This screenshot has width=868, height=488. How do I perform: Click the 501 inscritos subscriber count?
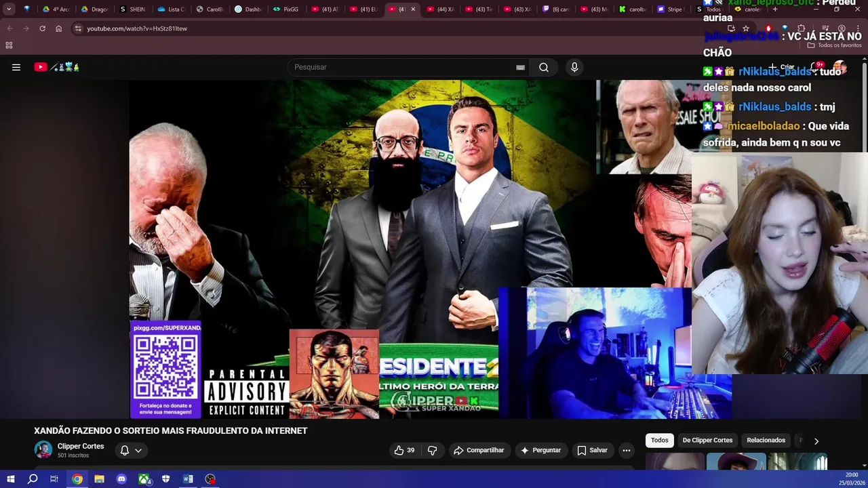pyautogui.click(x=73, y=455)
